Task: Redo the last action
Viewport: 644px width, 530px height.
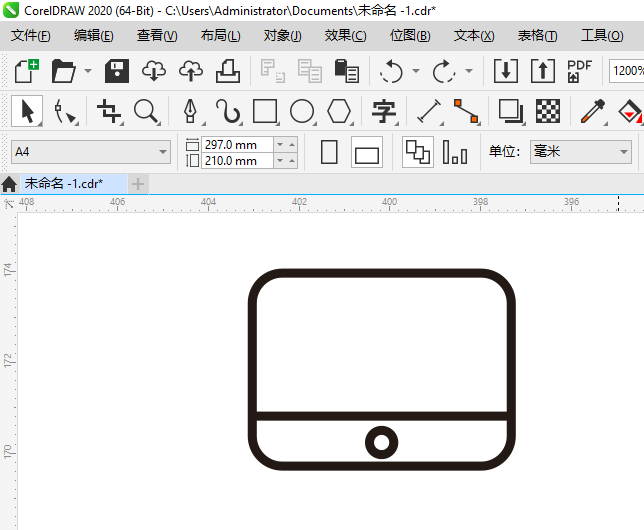Action: pyautogui.click(x=444, y=71)
